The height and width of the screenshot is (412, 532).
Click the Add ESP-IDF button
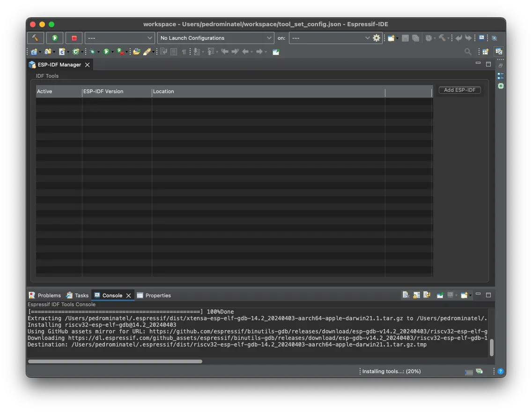click(459, 90)
